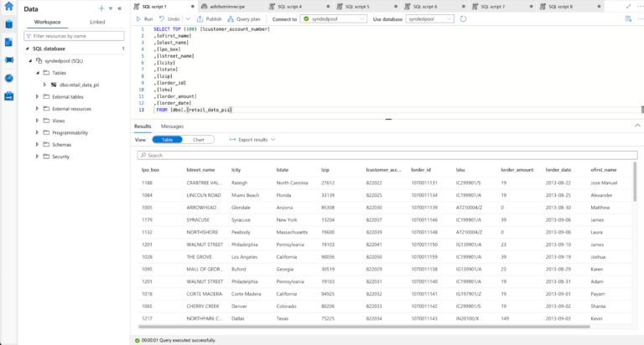Switch to the Linked tab
The height and width of the screenshot is (345, 644).
click(97, 22)
